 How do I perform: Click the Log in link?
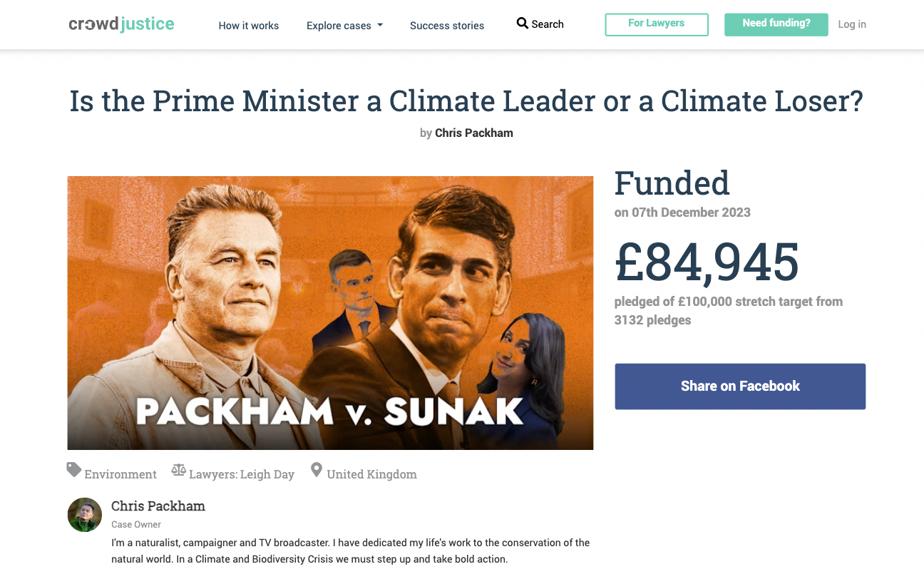pos(852,24)
